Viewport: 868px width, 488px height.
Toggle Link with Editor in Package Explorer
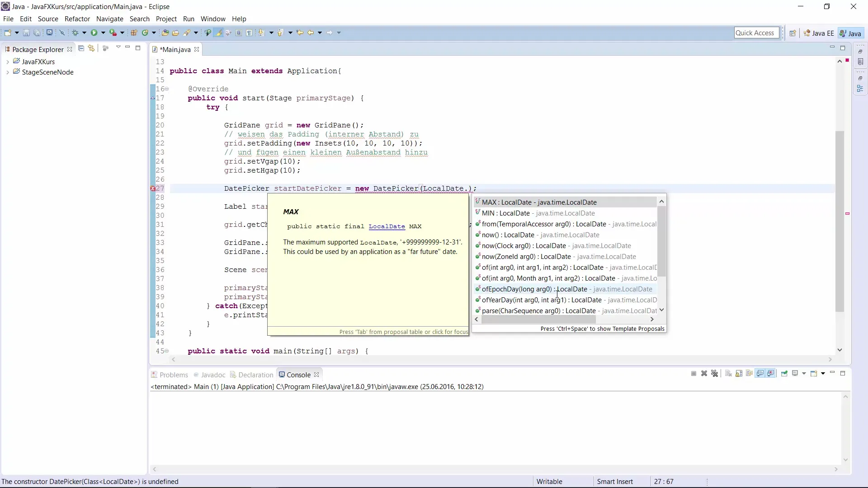[x=91, y=48]
